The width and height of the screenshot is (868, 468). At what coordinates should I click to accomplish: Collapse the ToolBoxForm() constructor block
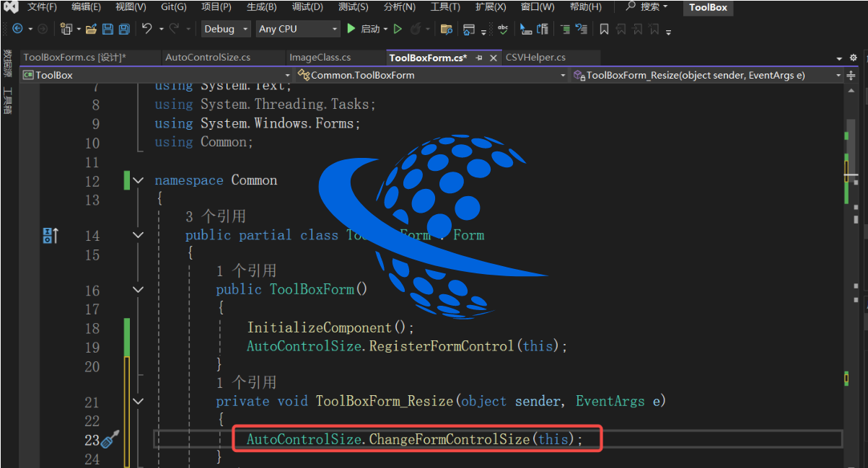tap(138, 290)
